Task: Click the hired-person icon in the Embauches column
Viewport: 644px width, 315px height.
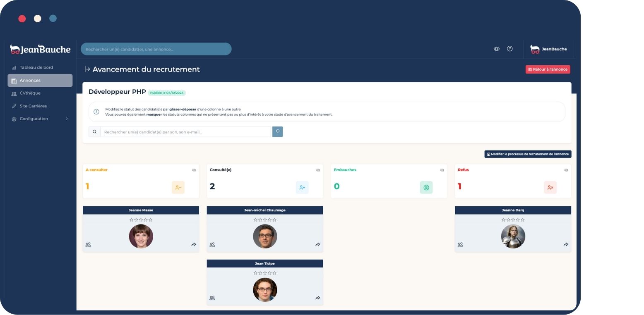Action: (x=426, y=187)
